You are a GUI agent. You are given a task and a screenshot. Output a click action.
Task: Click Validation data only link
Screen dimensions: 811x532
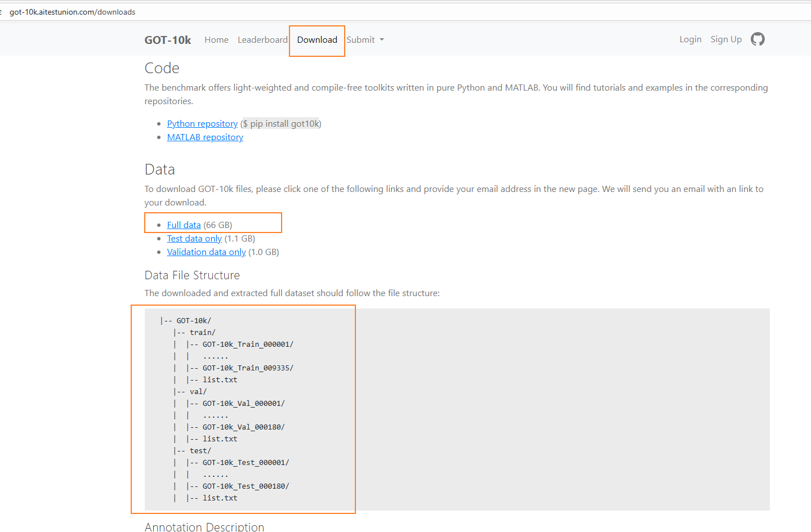(x=206, y=252)
